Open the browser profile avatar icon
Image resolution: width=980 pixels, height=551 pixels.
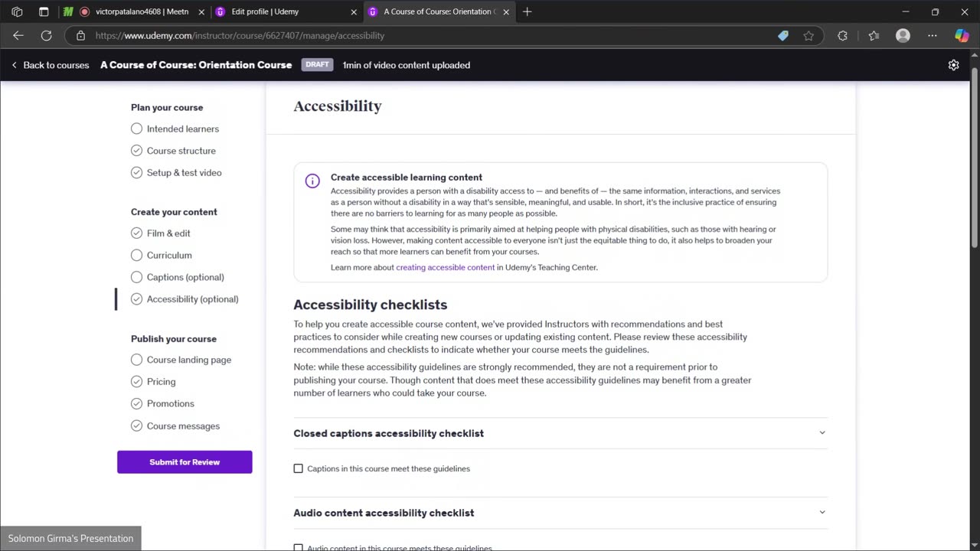click(903, 35)
